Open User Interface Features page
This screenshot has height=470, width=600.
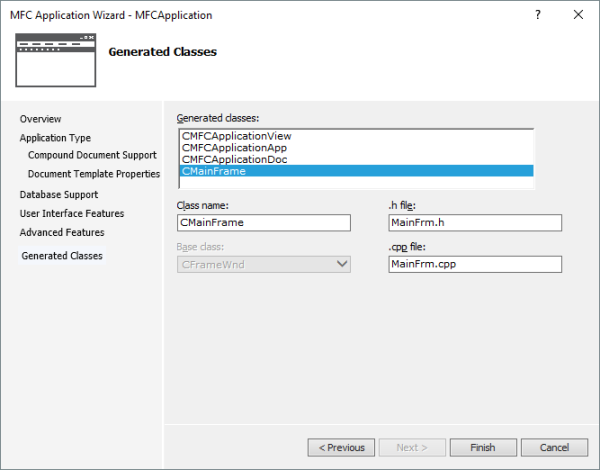[x=72, y=213]
